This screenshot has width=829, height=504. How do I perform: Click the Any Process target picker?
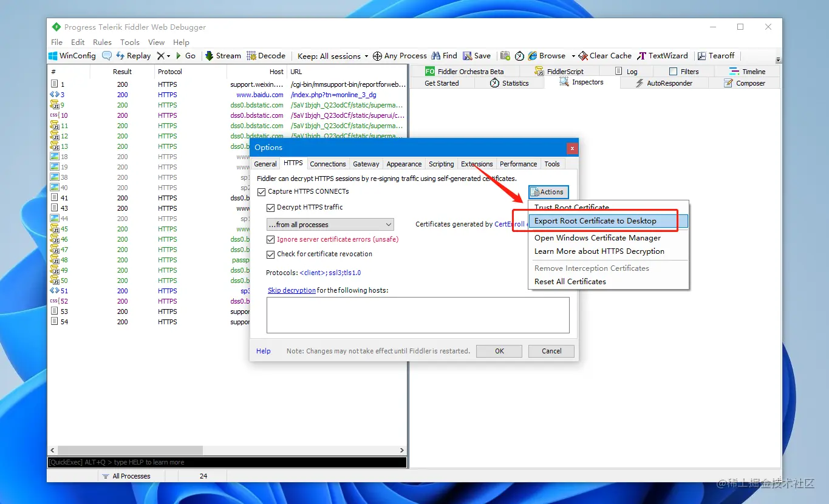click(400, 55)
